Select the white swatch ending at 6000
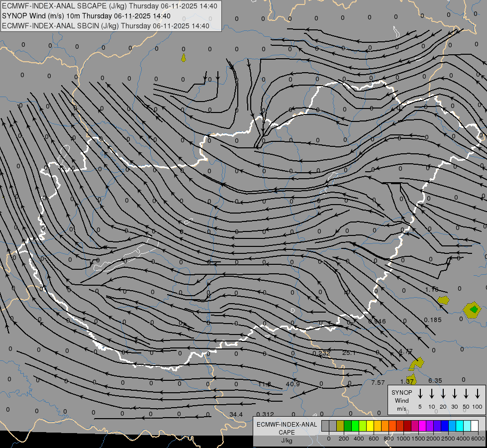Viewport: 487px width, 448px height. coord(475,426)
